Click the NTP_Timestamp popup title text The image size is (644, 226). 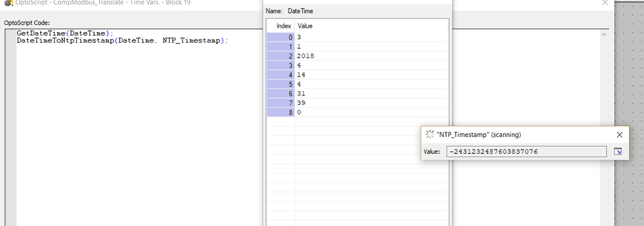click(x=479, y=134)
